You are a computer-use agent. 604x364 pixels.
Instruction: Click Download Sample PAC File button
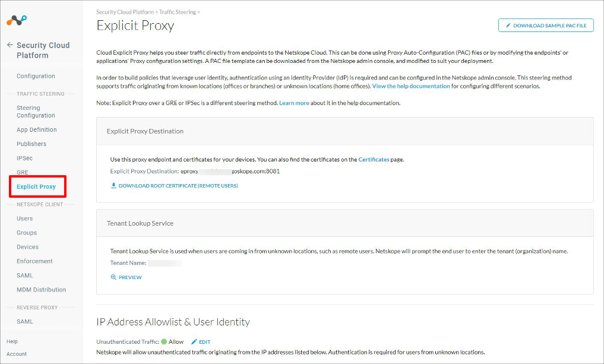pos(546,26)
